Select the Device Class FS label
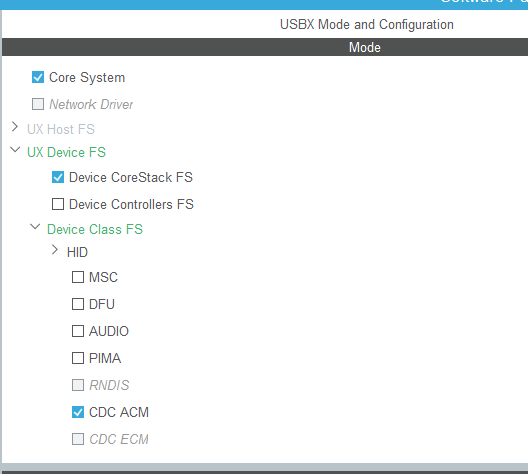The image size is (528, 474). click(x=95, y=229)
